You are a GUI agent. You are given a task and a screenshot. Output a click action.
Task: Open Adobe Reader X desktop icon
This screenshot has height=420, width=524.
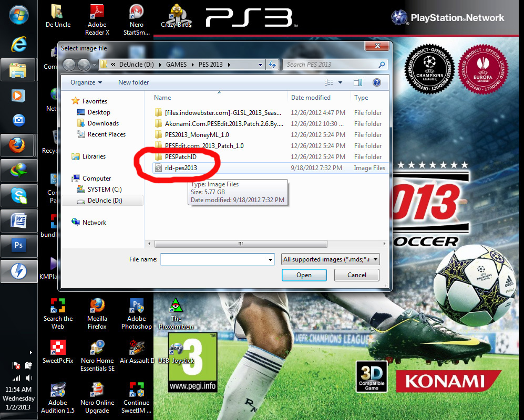pos(97,20)
